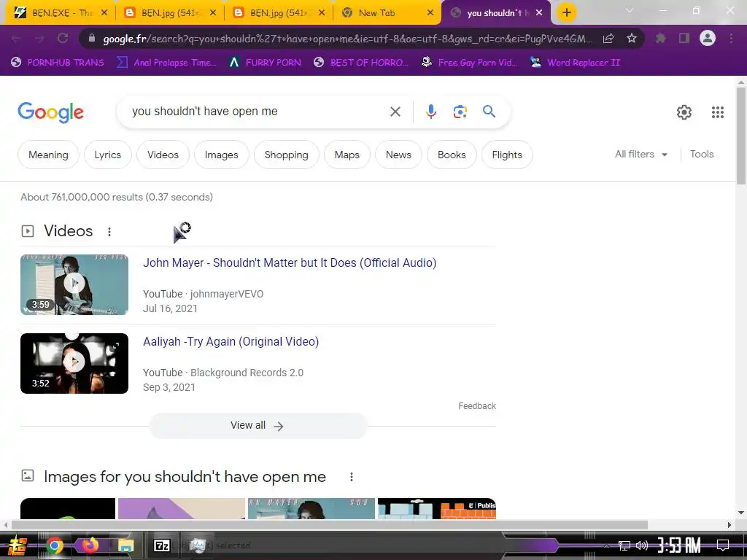Go back with browser back arrow
The image size is (747, 560).
pos(16,39)
